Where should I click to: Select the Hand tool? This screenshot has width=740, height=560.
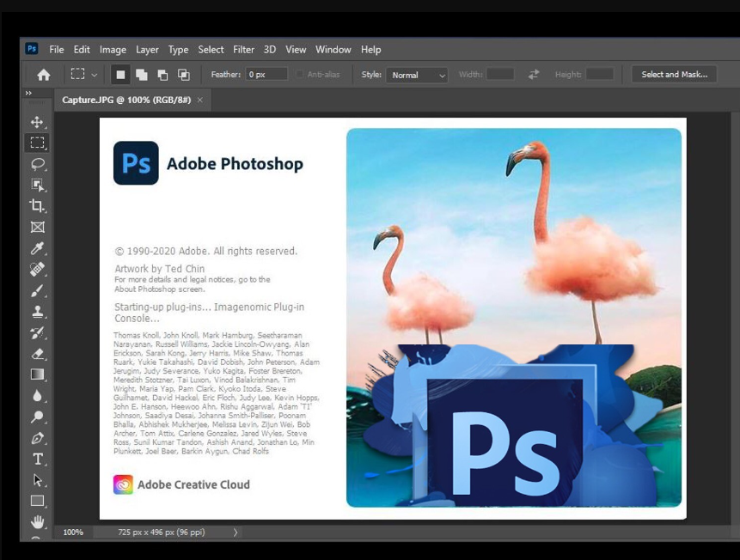pyautogui.click(x=37, y=521)
